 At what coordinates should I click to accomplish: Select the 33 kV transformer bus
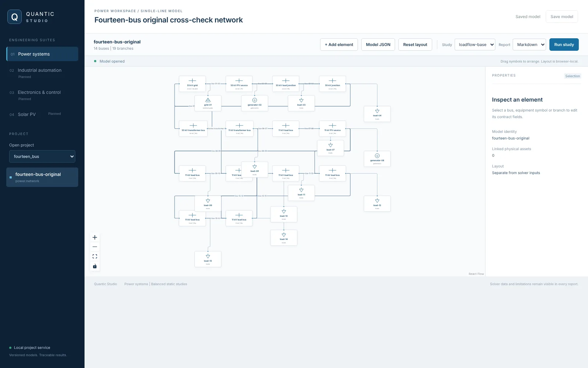pos(193,129)
